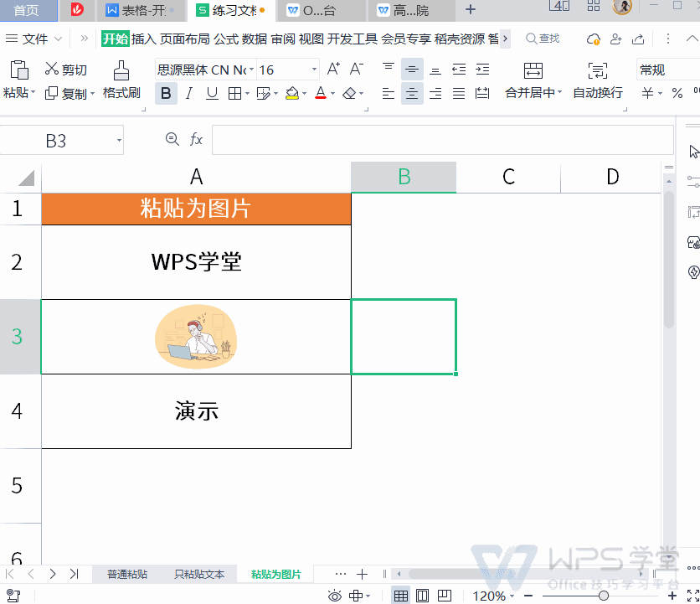700x604 pixels.
Task: Toggle Underline formatting
Action: [212, 93]
